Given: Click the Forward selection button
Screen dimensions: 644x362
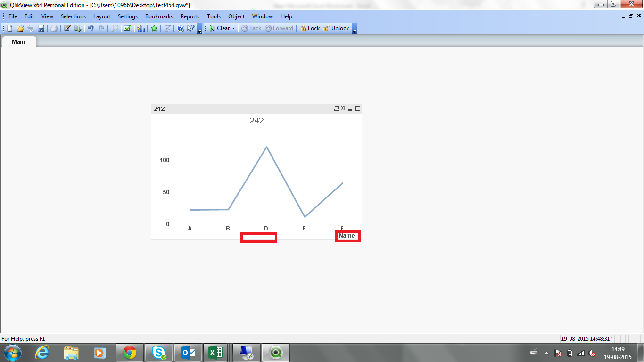Looking at the screenshot, I should click(280, 28).
